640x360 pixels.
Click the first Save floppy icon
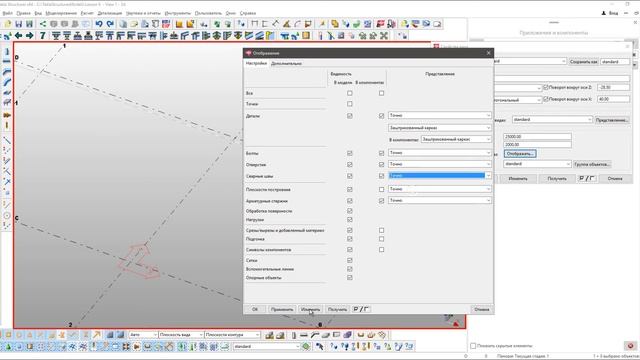[18, 24]
